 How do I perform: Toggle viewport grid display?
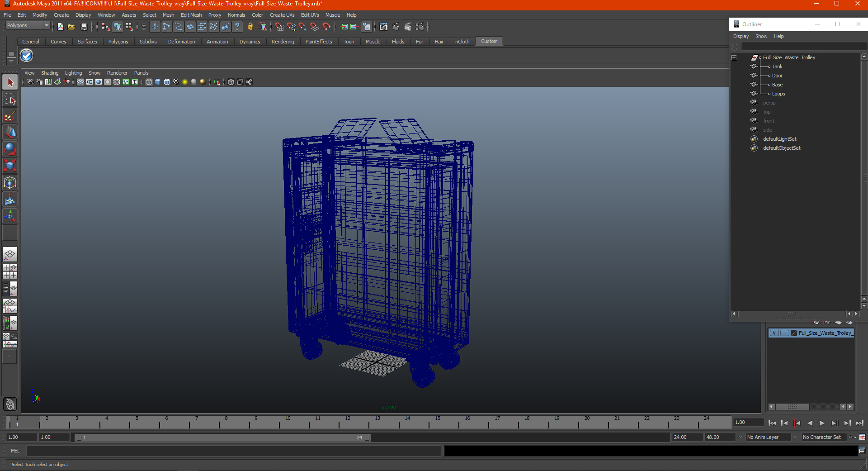coord(80,82)
